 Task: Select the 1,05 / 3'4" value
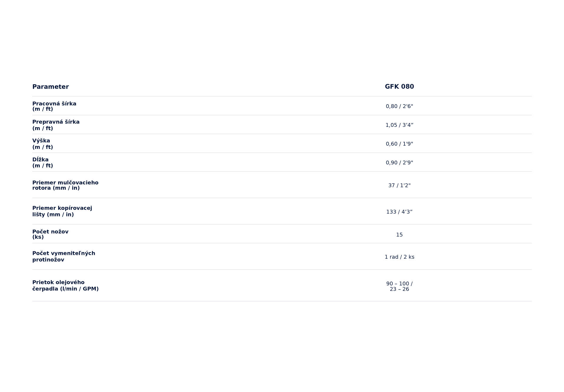pos(399,125)
